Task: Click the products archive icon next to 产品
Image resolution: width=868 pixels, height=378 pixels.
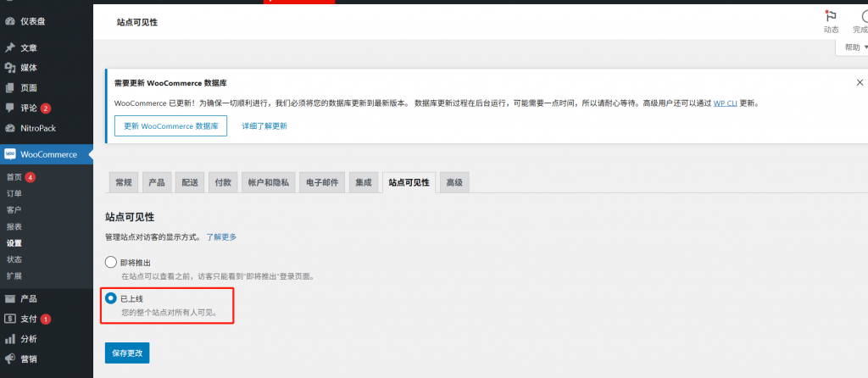Action: (x=9, y=299)
